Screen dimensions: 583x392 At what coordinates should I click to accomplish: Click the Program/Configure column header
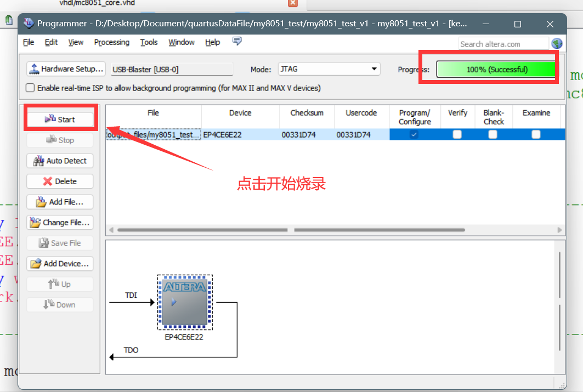(415, 117)
